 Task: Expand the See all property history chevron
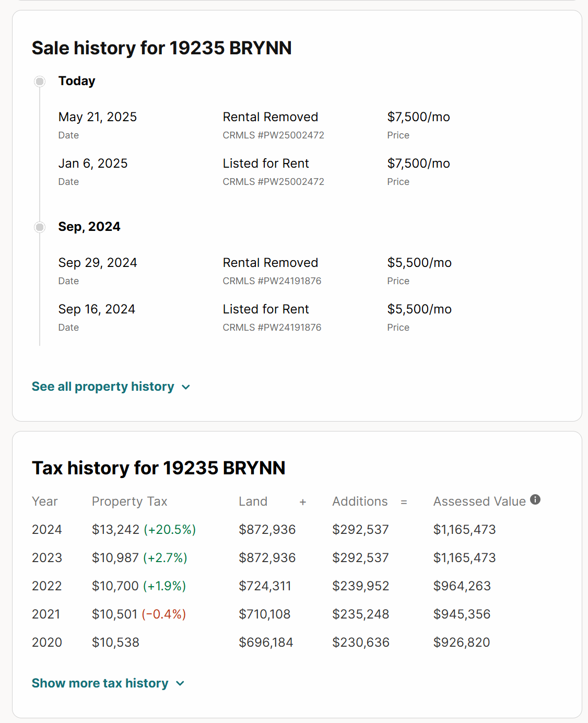point(186,387)
